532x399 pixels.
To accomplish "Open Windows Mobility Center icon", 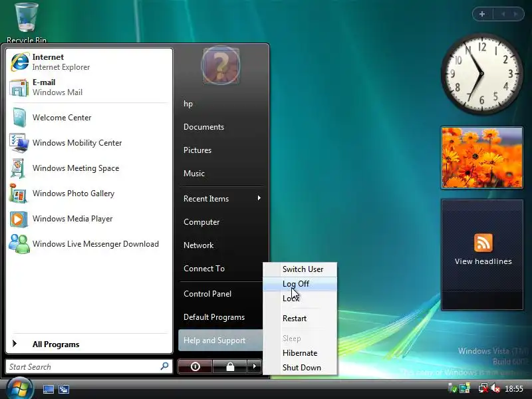I will click(x=19, y=143).
